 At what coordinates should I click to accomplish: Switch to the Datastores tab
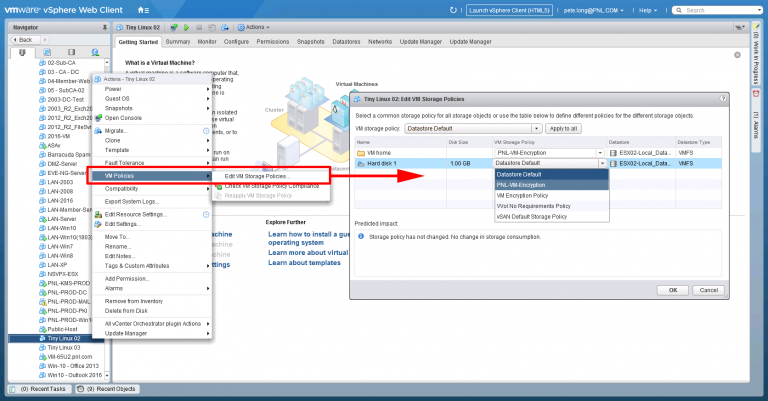click(346, 42)
